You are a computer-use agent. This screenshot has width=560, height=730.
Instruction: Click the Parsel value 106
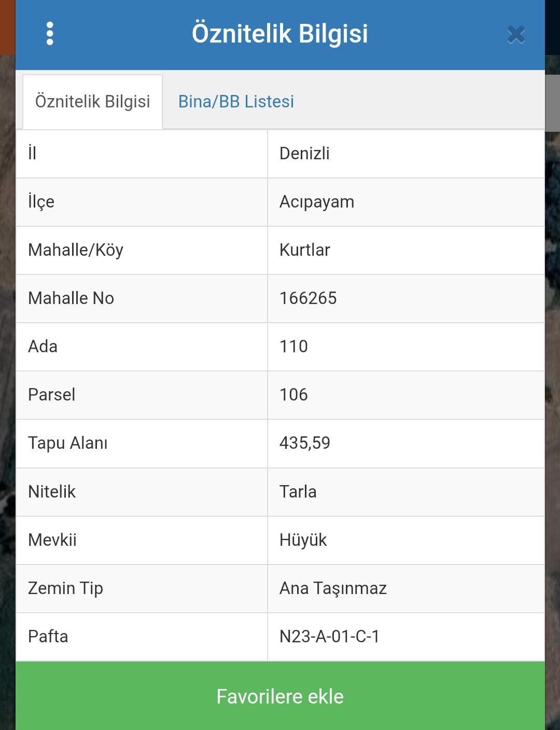(293, 395)
